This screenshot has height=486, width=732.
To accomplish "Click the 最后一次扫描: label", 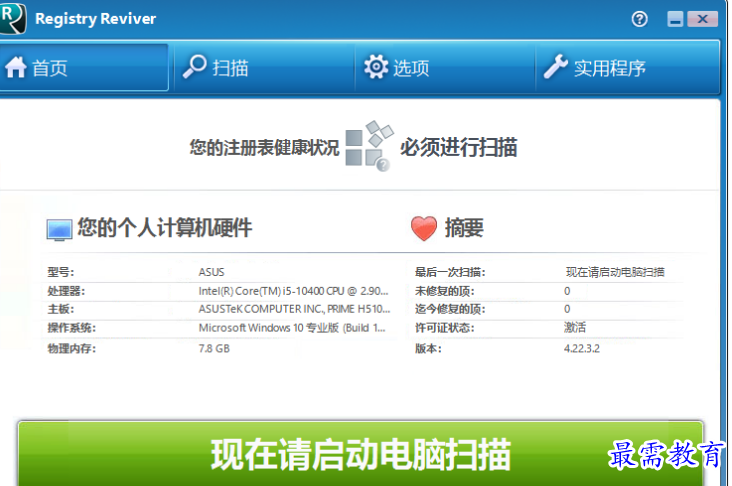I will click(x=450, y=272).
